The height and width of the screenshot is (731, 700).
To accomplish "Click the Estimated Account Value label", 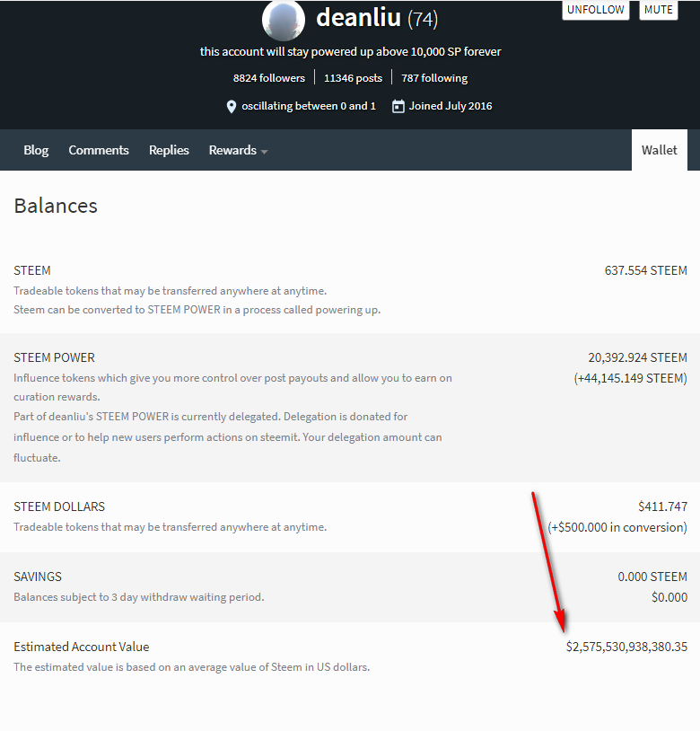I will (x=82, y=647).
